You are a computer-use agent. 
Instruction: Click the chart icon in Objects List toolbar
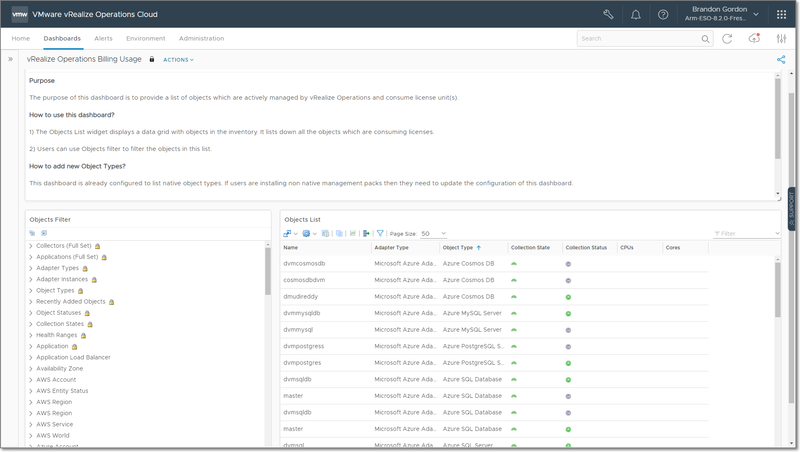[353, 234]
